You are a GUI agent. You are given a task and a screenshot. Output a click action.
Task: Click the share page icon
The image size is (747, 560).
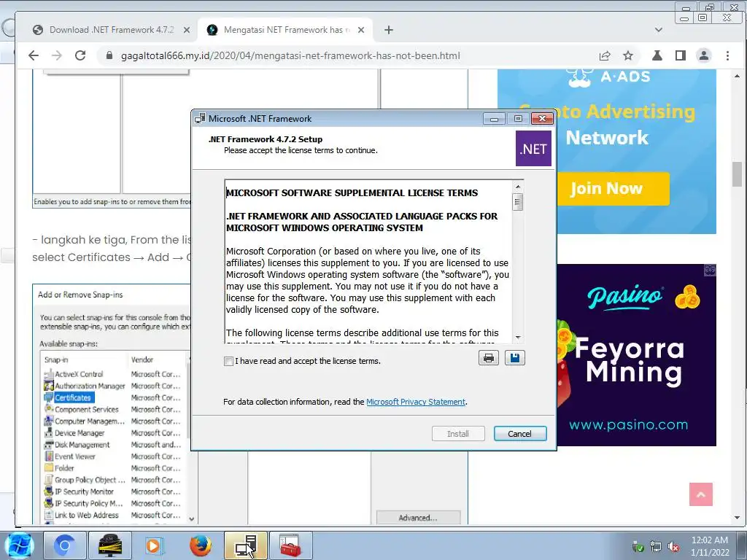605,55
